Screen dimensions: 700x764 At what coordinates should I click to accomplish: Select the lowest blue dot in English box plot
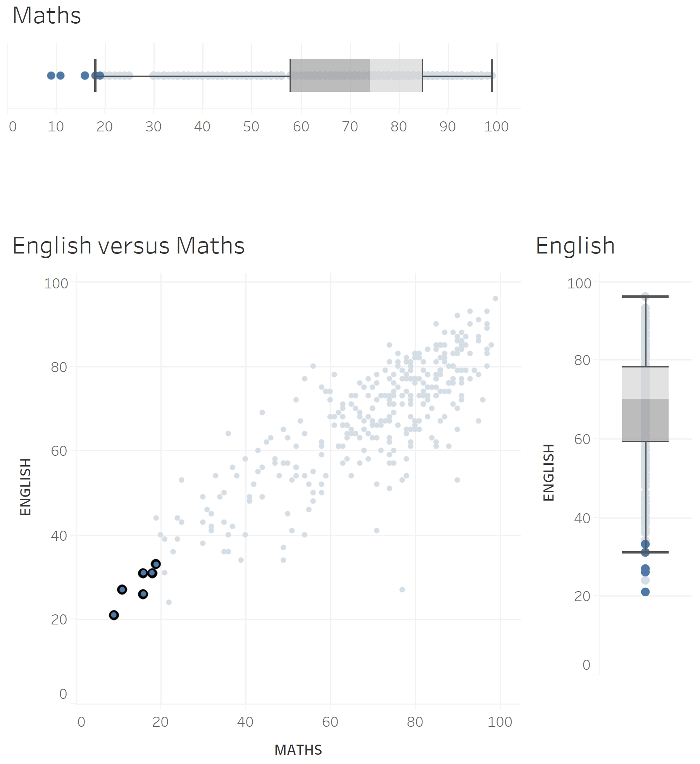pos(645,592)
